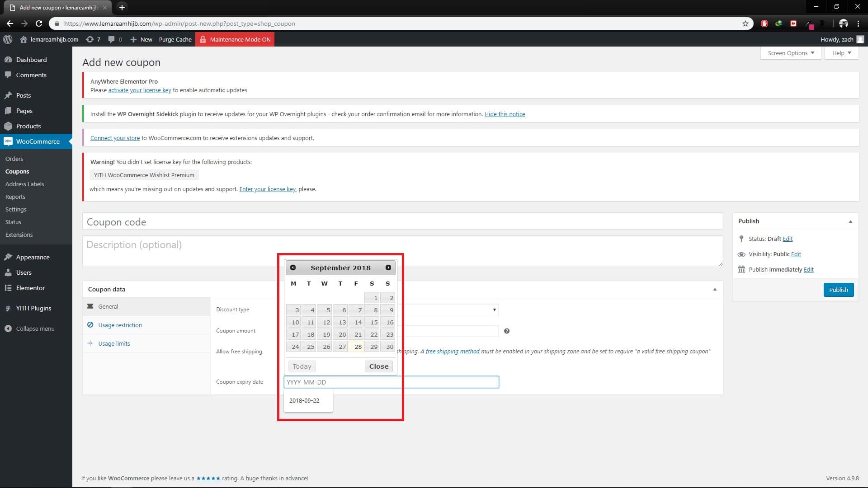Screen dimensions: 868x488
Task: Click Purge Cache in admin bar
Action: (175, 39)
